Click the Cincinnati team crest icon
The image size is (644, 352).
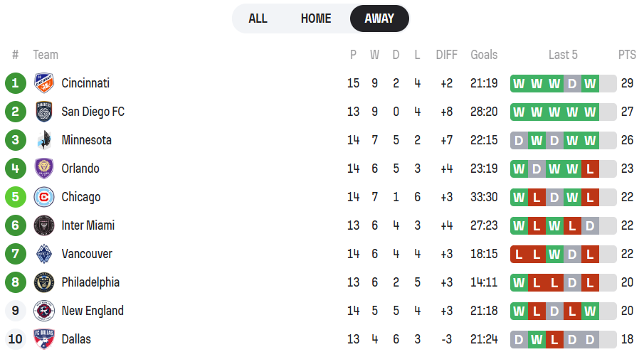tap(44, 83)
